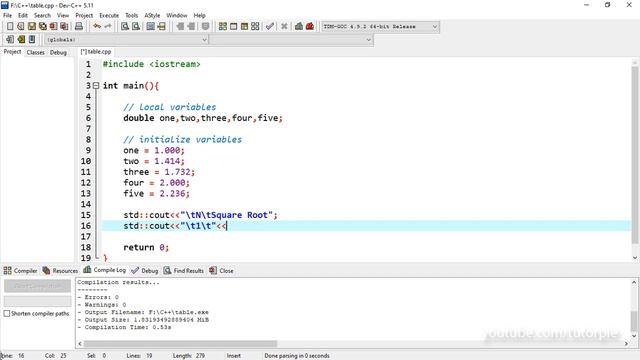Switch to the Project sidebar tab

(x=12, y=52)
